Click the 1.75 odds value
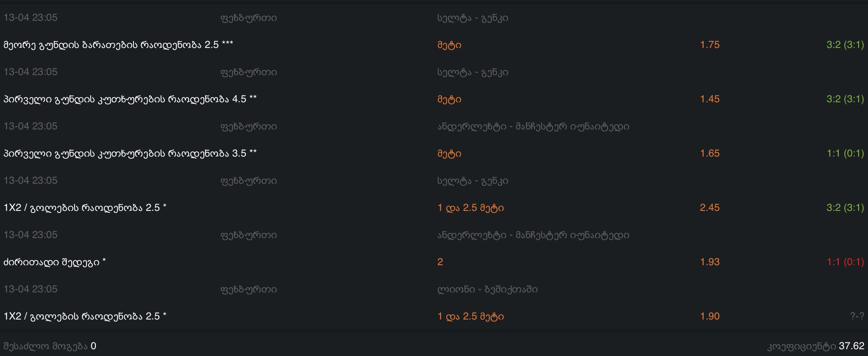This screenshot has width=868, height=356. [x=709, y=45]
